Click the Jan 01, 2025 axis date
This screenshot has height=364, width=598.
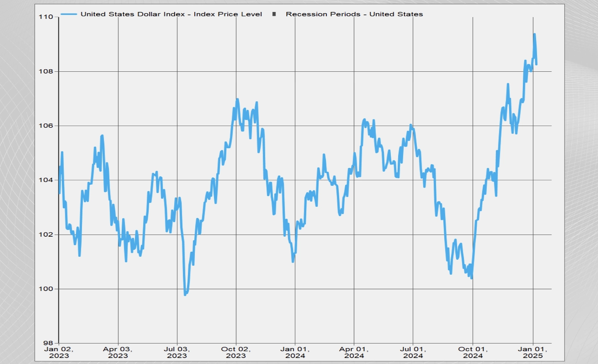click(533, 352)
